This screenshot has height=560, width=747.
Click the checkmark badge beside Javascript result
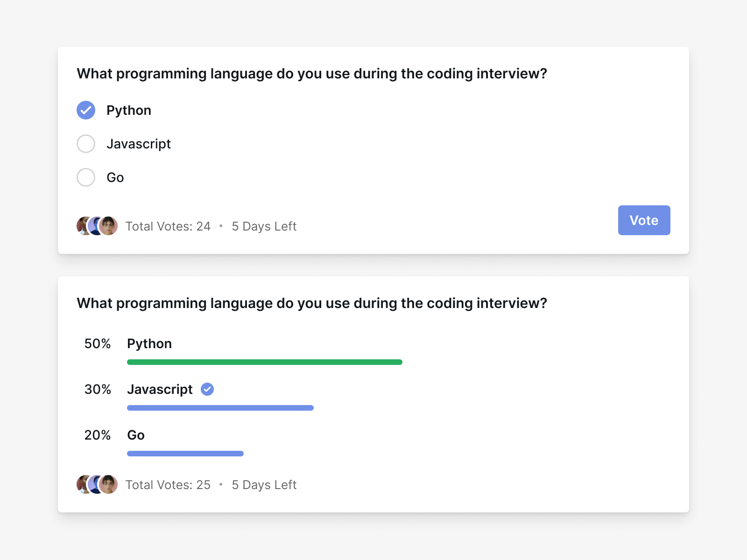click(207, 389)
